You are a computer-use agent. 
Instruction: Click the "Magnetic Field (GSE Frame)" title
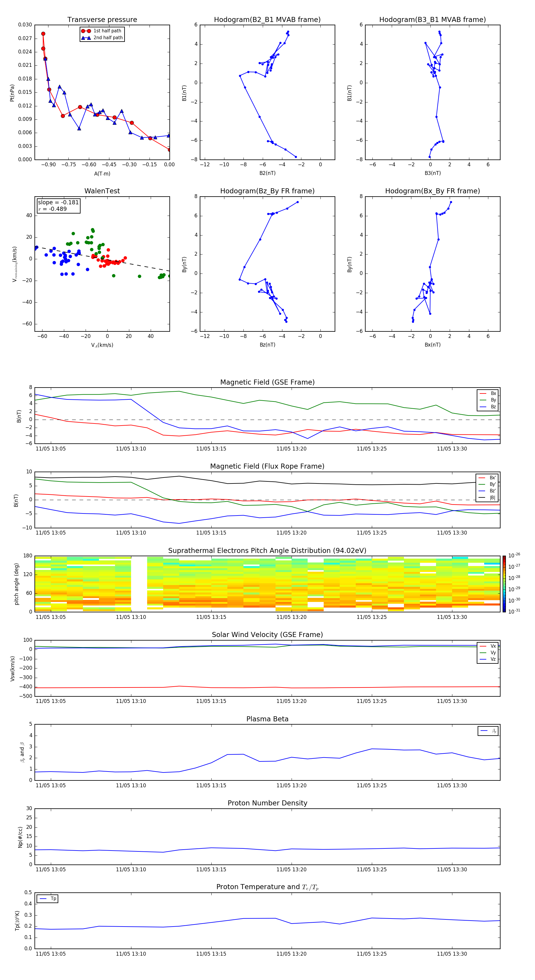click(x=267, y=382)
